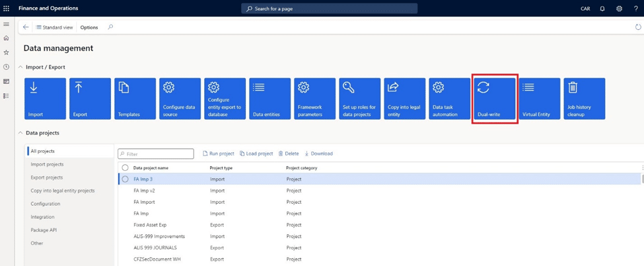Click the back arrow button
This screenshot has height=266, width=644.
pos(26,27)
